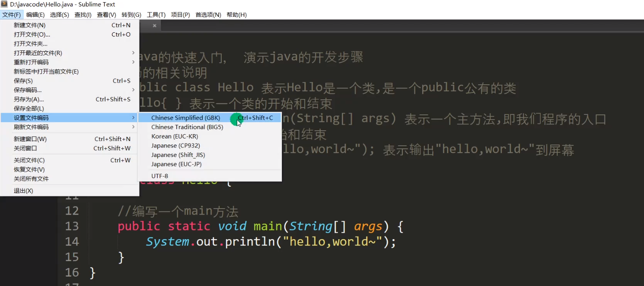Screen dimensions: 644x286
Task: Open the 首选项(N) menu
Action: (208, 15)
